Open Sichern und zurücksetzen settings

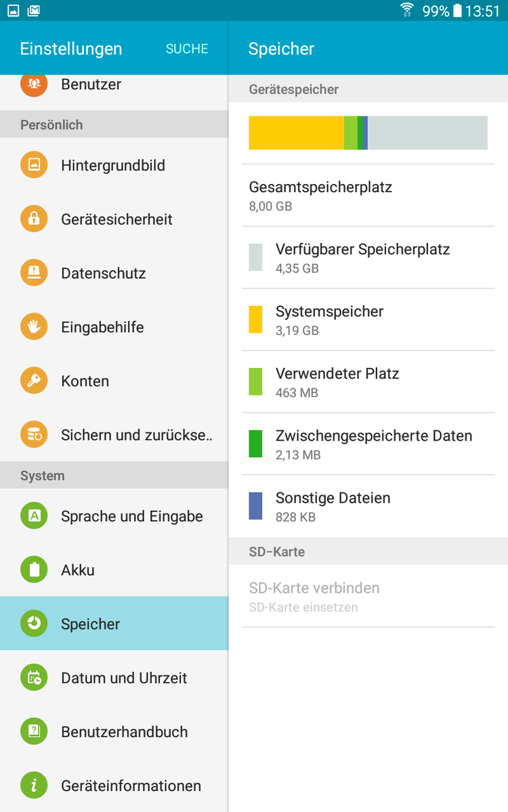click(x=135, y=435)
